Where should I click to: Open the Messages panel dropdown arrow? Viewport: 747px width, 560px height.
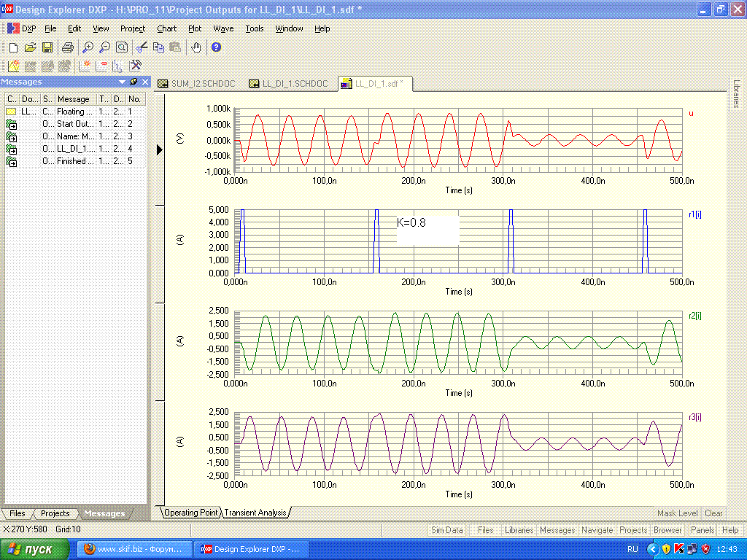(x=123, y=82)
